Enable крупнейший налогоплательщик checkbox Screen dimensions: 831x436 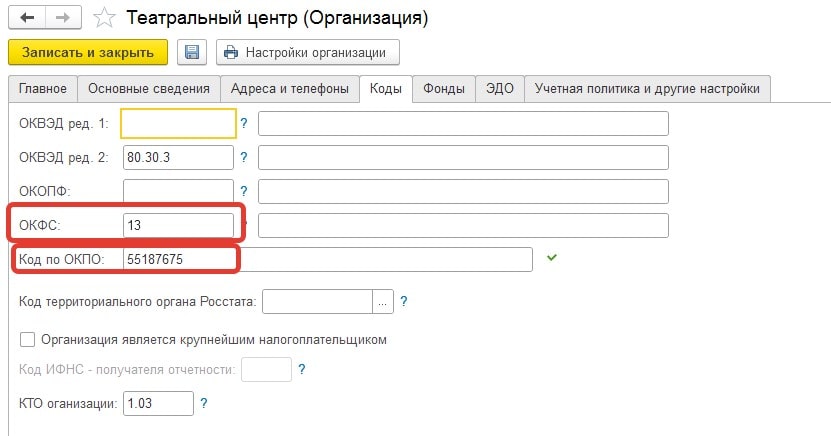point(27,339)
